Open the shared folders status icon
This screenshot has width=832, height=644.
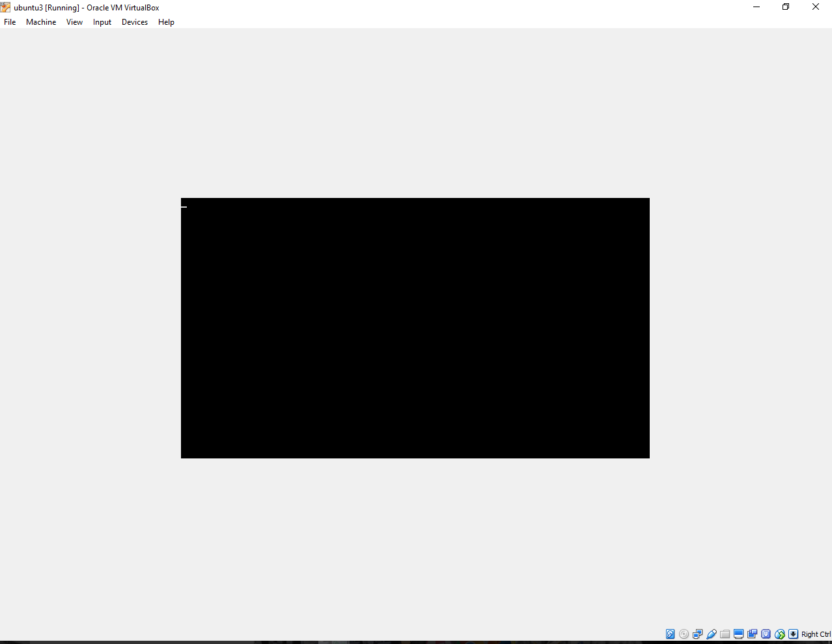[x=725, y=634]
